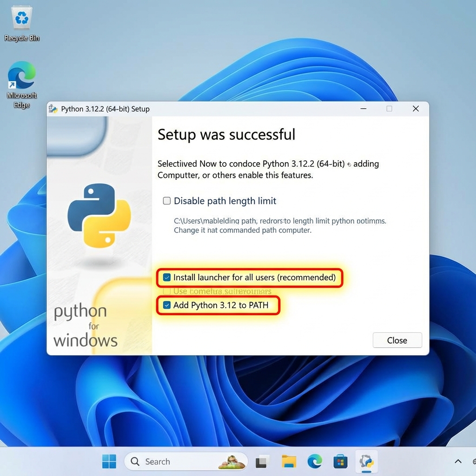The width and height of the screenshot is (476, 476).
Task: Click the Python installer icon in title bar
Action: (53, 109)
